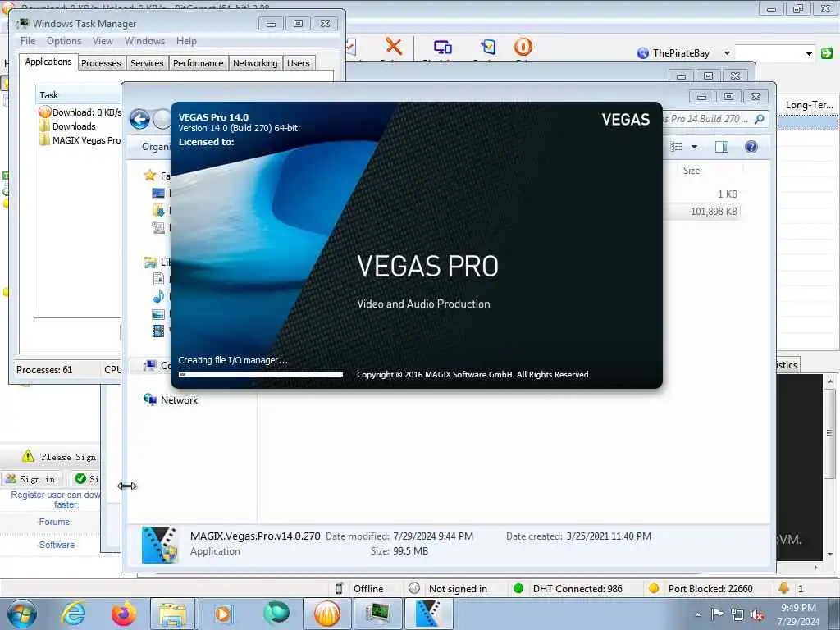Open the Users tab in Task Manager

click(299, 63)
